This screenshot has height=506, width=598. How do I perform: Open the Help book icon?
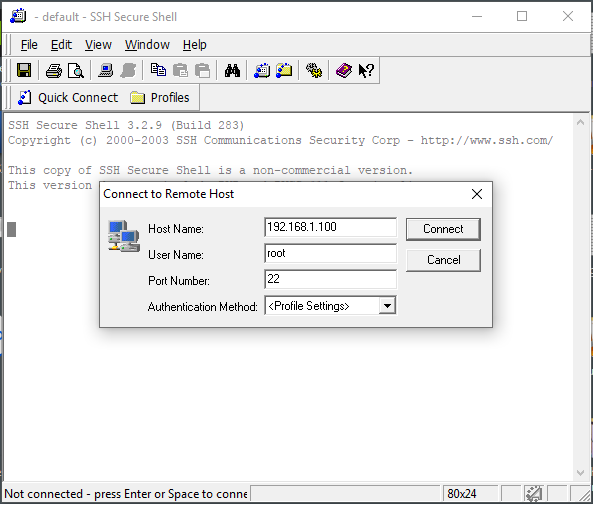coord(344,71)
